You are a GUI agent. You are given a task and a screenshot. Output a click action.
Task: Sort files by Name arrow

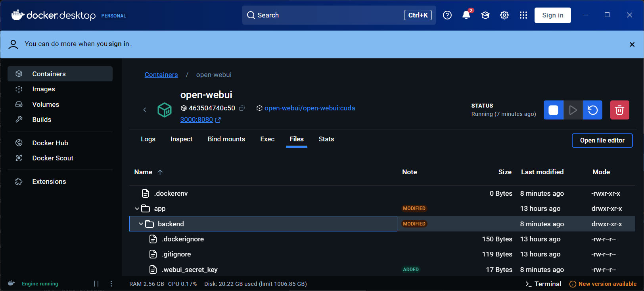click(x=160, y=172)
